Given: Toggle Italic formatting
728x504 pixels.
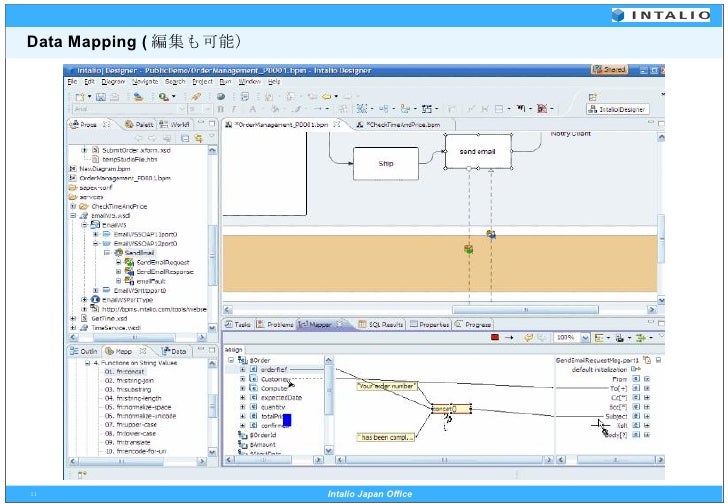Looking at the screenshot, I should click(x=234, y=109).
